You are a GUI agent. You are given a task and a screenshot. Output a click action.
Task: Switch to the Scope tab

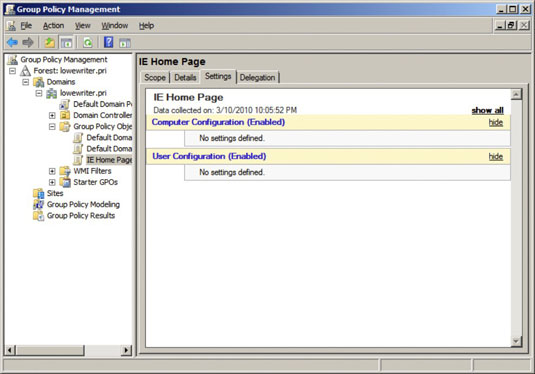point(155,77)
